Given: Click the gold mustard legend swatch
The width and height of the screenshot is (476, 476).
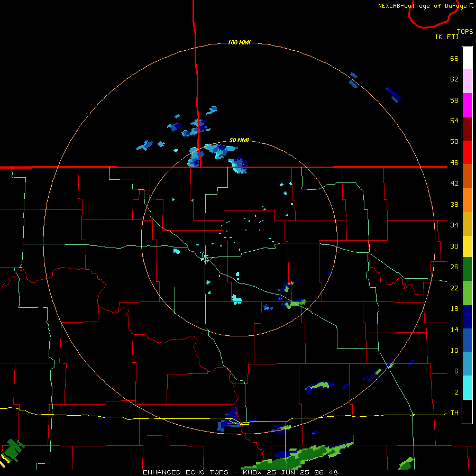Looking at the screenshot, I should (467, 224).
